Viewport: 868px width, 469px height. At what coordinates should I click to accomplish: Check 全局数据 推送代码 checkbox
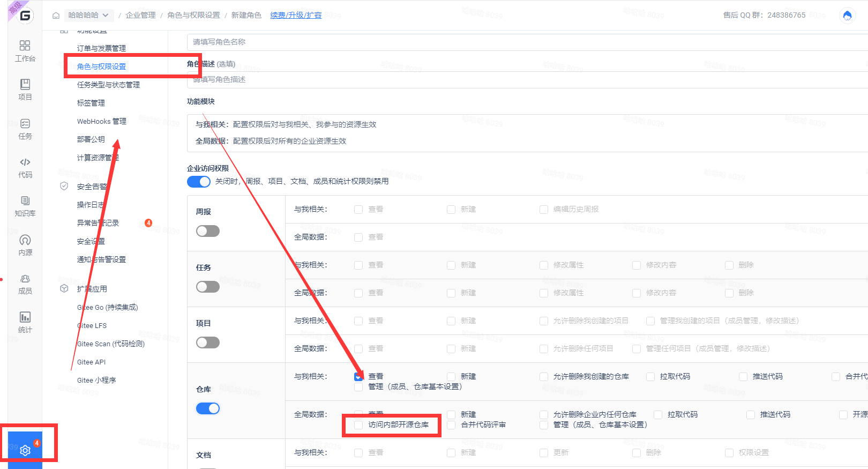(x=751, y=415)
